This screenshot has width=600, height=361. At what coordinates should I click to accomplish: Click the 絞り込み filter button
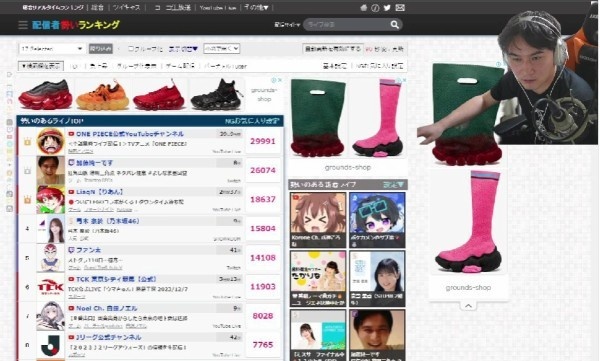coord(101,49)
